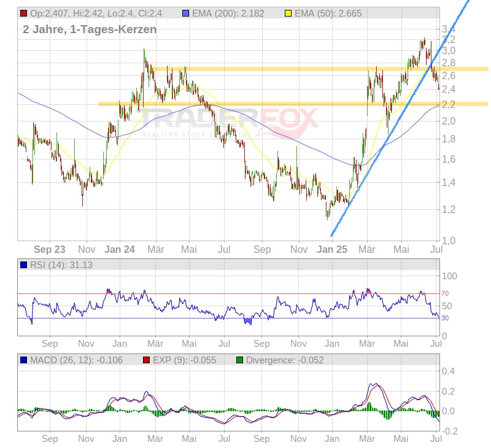The width and height of the screenshot is (491, 448).
Task: Click the Divergence: -0.052 label
Action: [285, 360]
